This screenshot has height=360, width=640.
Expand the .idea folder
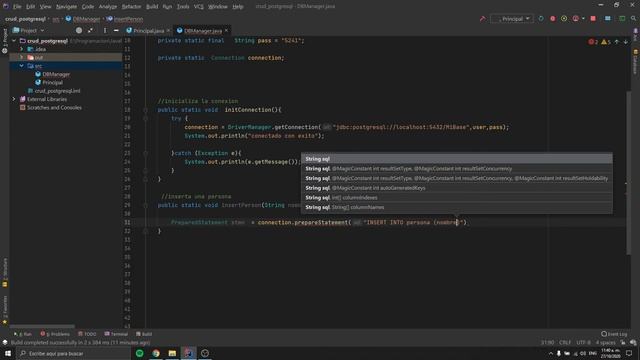[22, 49]
